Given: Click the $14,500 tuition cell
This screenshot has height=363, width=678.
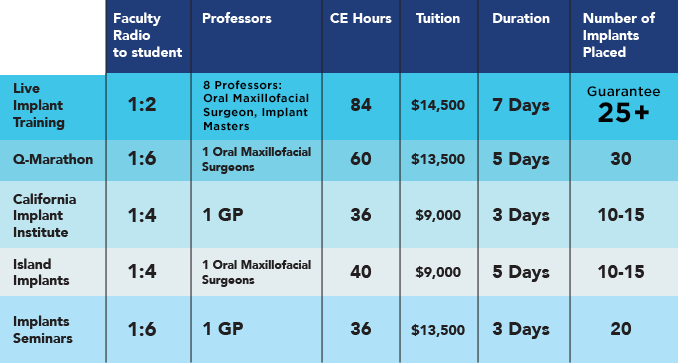Looking at the screenshot, I should click(438, 105).
